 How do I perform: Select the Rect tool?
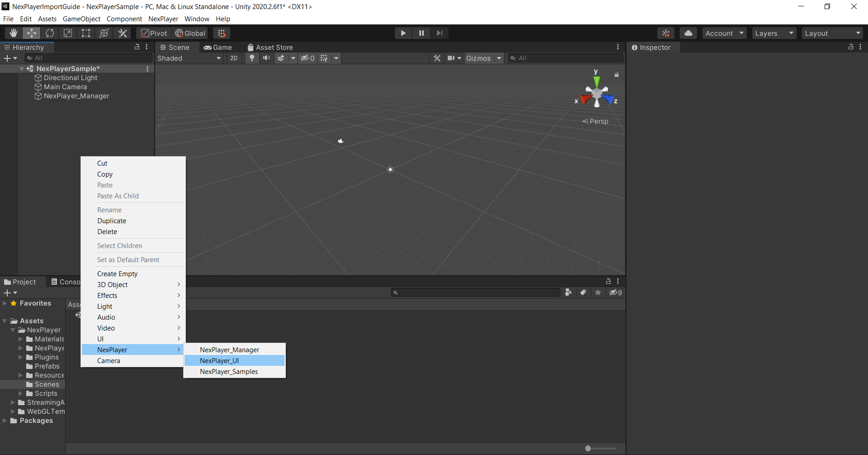(x=86, y=33)
